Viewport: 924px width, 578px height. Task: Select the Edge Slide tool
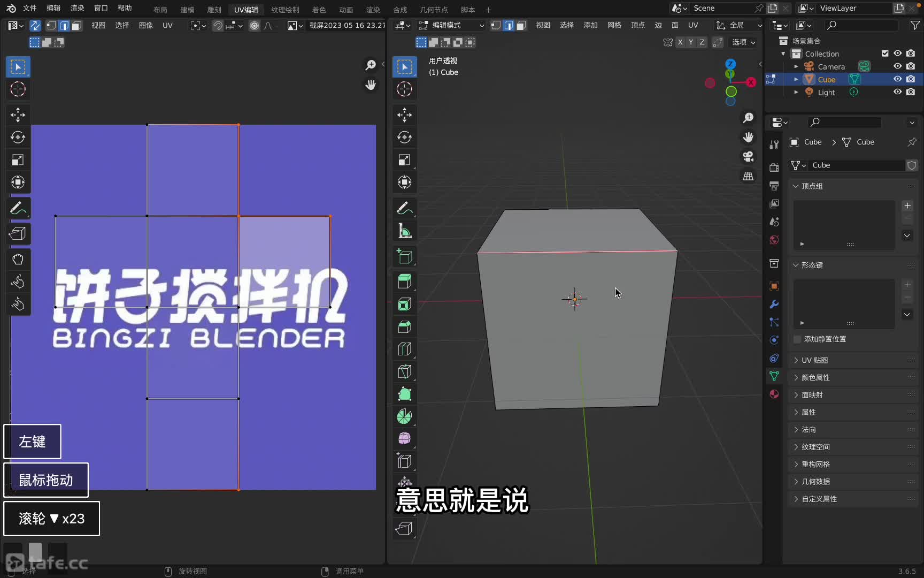tap(405, 461)
